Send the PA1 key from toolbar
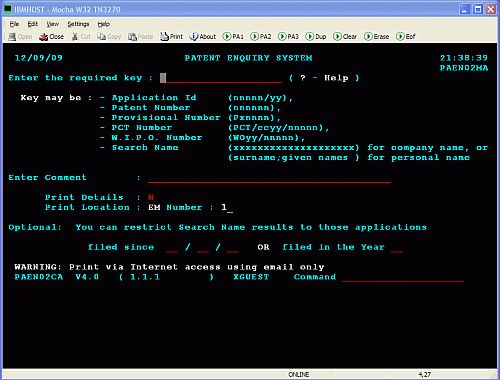The image size is (500, 380). point(233,36)
